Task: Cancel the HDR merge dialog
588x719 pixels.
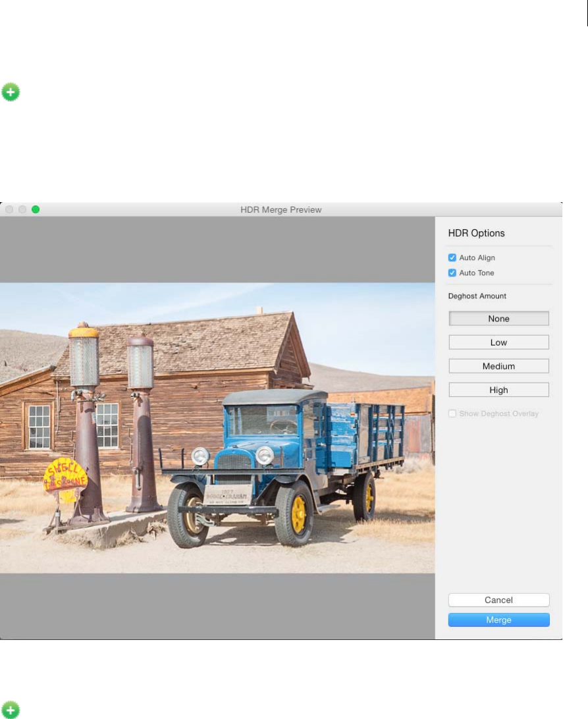Action: coord(498,600)
